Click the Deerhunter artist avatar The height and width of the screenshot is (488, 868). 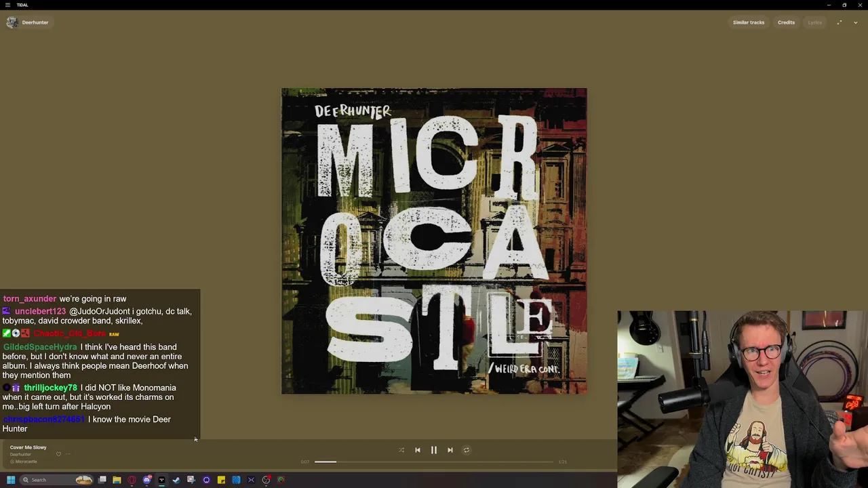pyautogui.click(x=12, y=22)
